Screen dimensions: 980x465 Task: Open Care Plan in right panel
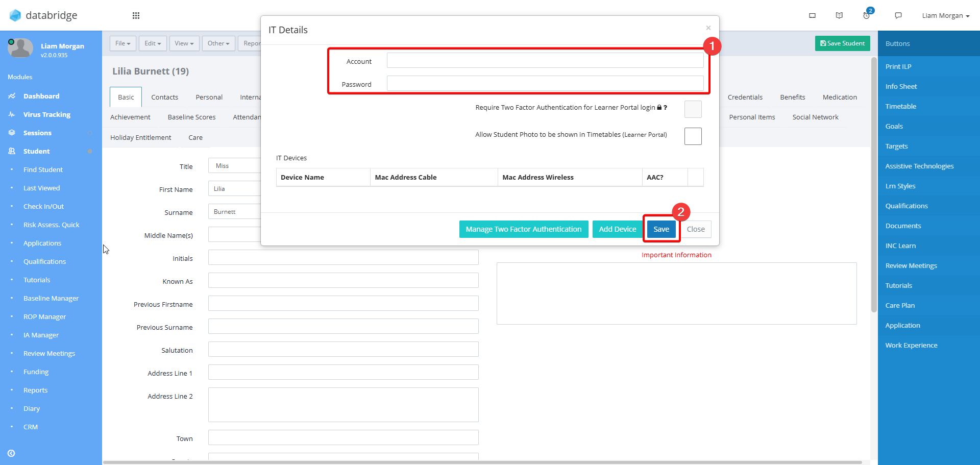coord(929,305)
